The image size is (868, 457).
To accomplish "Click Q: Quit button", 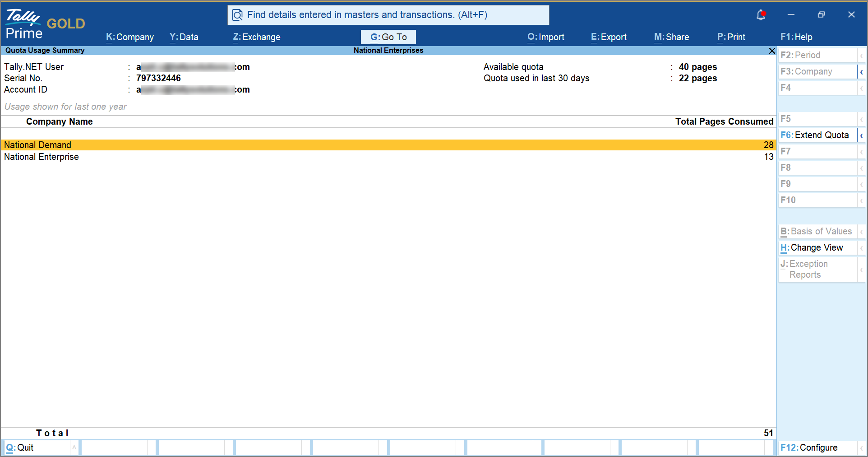I will [x=37, y=448].
